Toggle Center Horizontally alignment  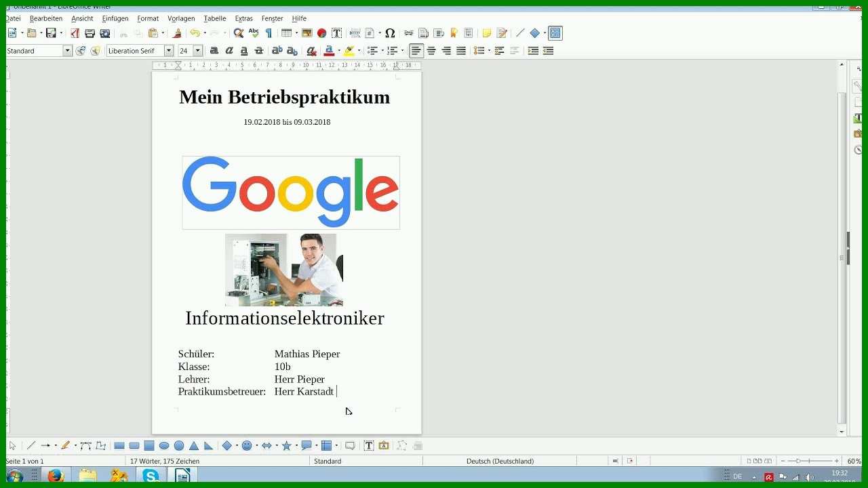point(431,51)
